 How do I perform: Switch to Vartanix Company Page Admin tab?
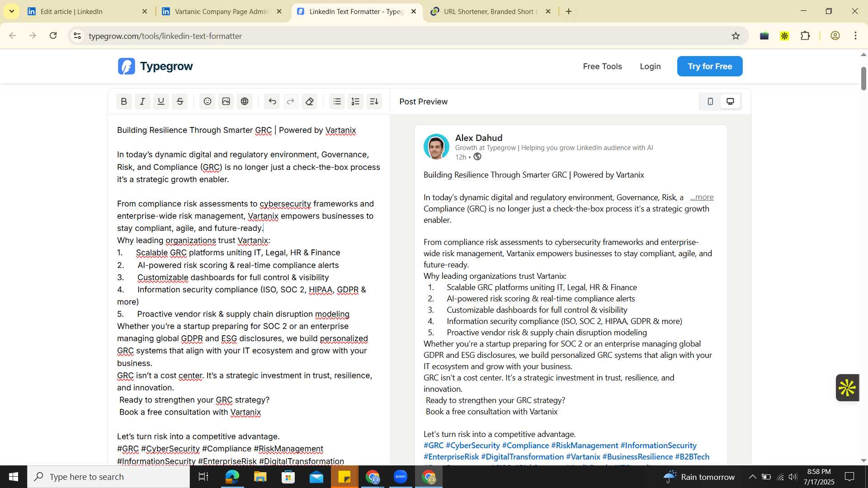click(222, 11)
